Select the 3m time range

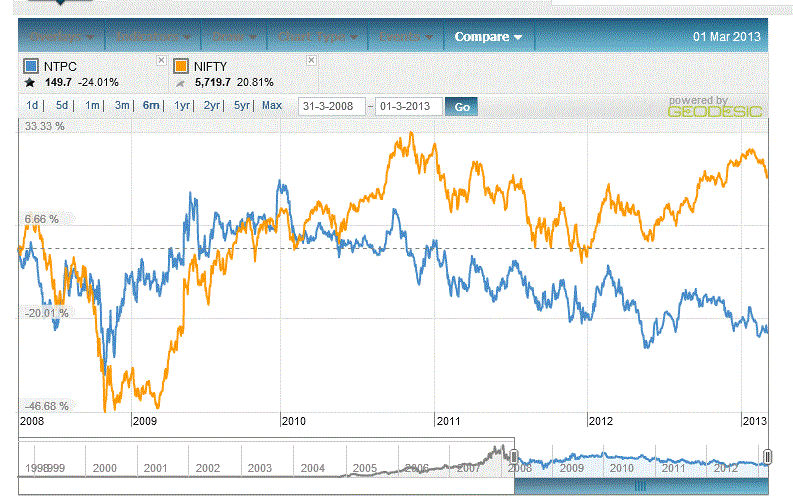(x=122, y=105)
